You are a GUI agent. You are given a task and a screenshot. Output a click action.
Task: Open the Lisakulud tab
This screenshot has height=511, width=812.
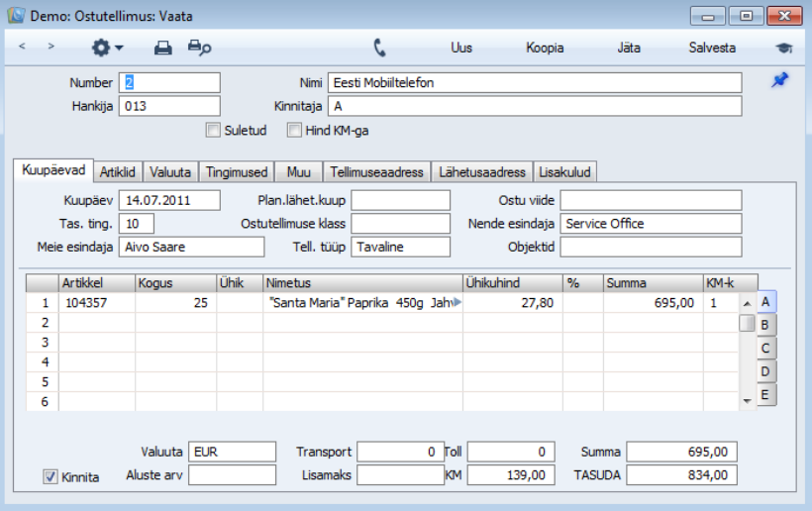pyautogui.click(x=564, y=172)
